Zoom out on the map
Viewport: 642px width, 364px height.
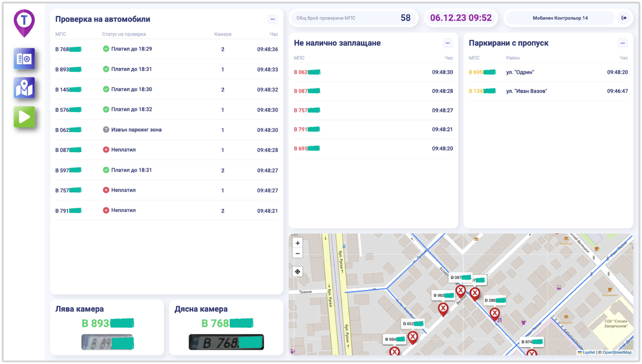(297, 253)
